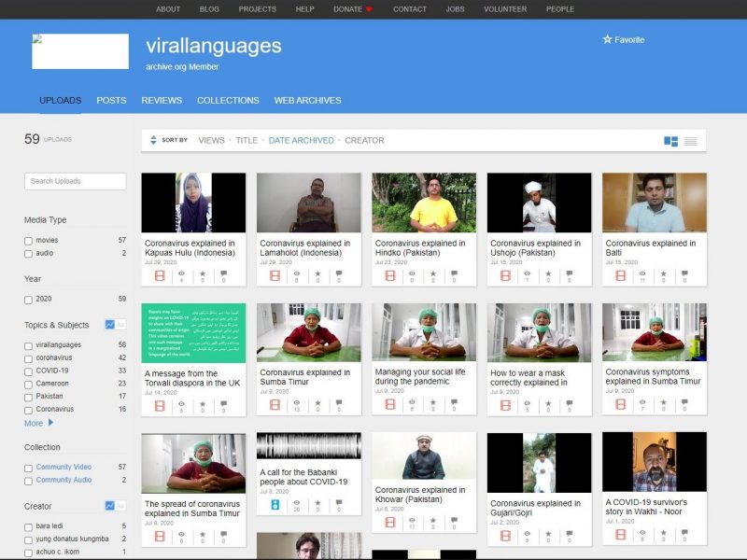Click the Search Uploads input field

click(x=75, y=181)
